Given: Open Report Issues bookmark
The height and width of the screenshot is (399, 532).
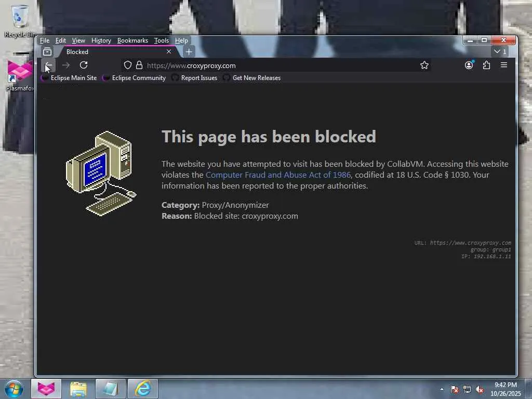Looking at the screenshot, I should [194, 78].
